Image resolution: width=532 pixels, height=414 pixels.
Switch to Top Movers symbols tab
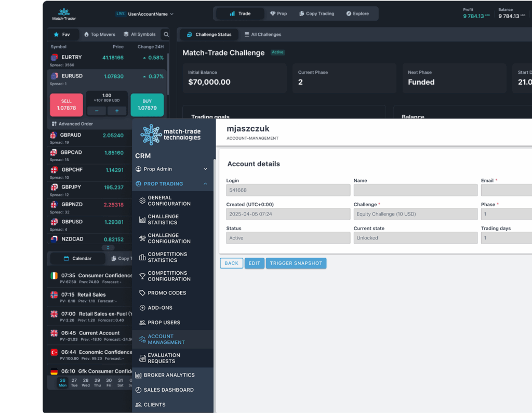point(99,35)
